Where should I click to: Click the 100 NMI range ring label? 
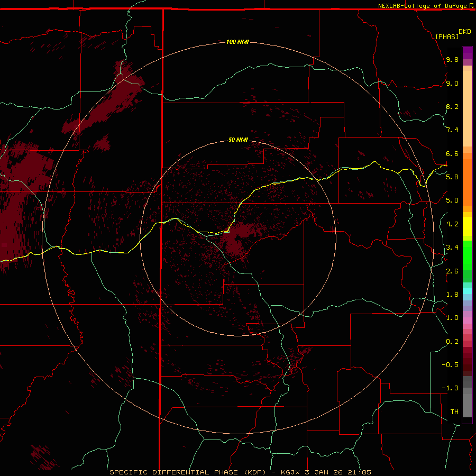click(237, 42)
